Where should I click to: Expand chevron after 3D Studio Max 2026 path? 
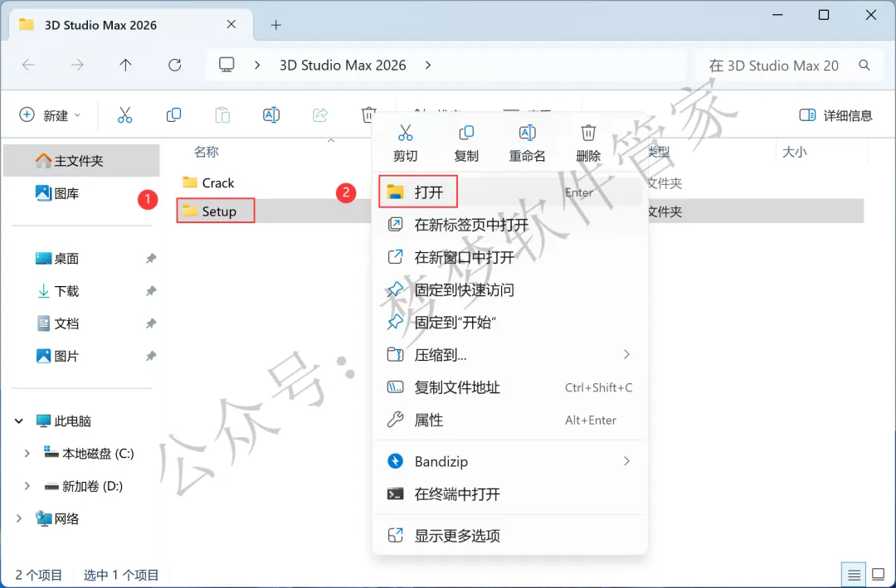pyautogui.click(x=428, y=66)
